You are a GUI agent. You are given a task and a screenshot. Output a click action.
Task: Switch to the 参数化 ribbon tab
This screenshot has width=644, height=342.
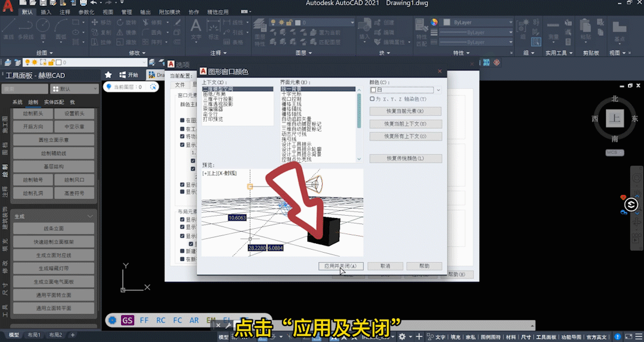[x=86, y=12]
